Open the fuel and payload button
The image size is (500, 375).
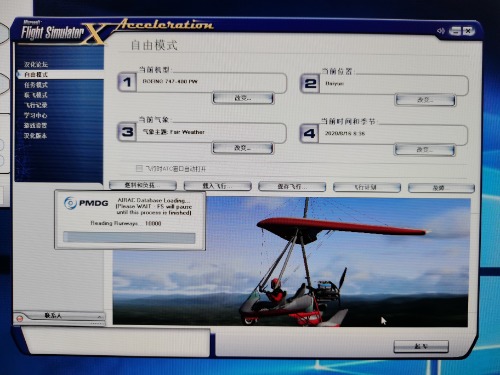pyautogui.click(x=143, y=185)
